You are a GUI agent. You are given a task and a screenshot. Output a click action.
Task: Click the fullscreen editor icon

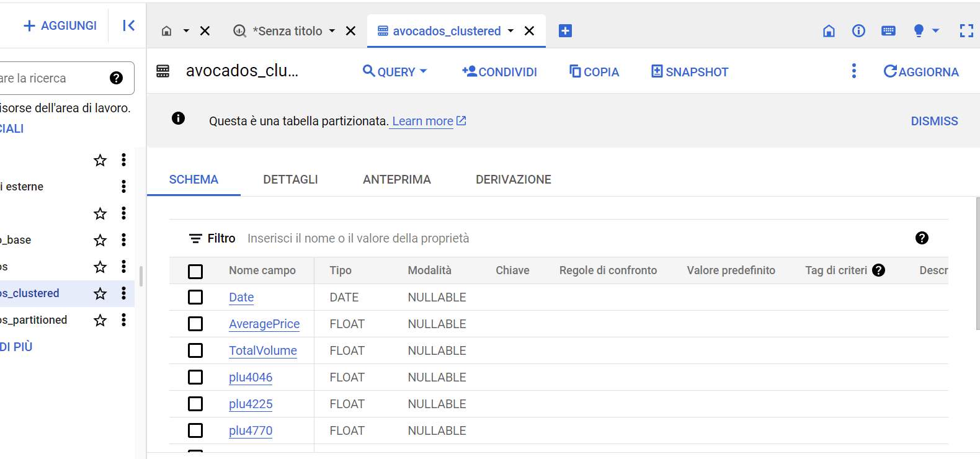[966, 31]
